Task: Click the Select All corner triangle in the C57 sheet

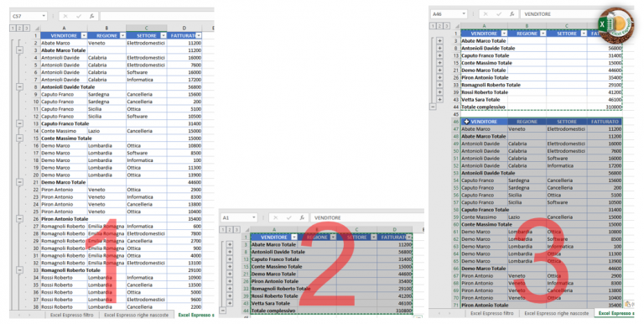Action: click(37, 29)
